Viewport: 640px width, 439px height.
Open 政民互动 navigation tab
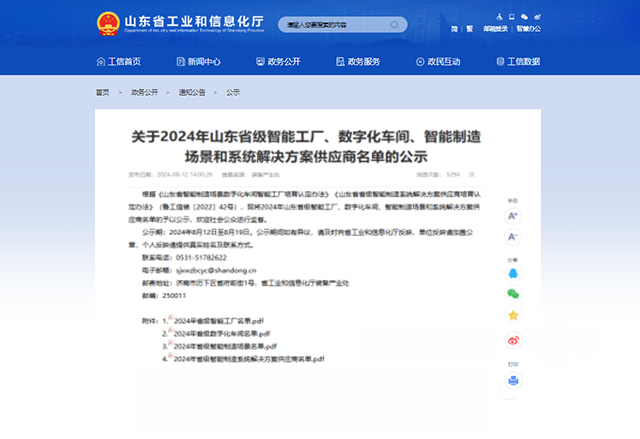[438, 62]
